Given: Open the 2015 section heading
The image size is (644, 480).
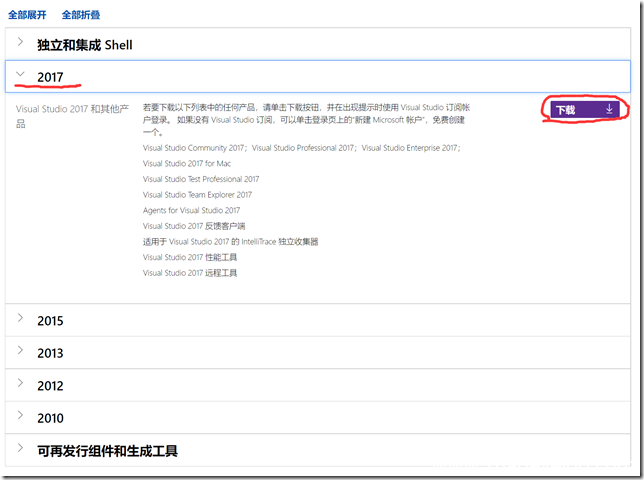Looking at the screenshot, I should pos(50,321).
